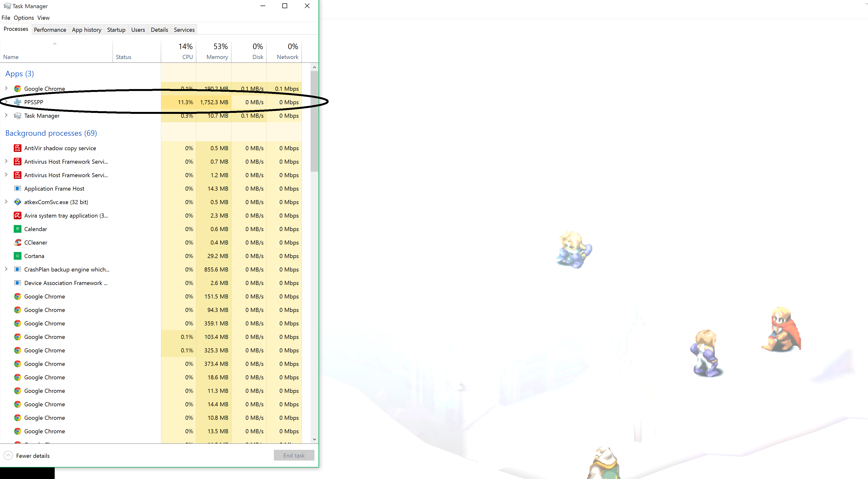This screenshot has height=479, width=868.
Task: Click the Cortana process icon
Action: pos(18,256)
